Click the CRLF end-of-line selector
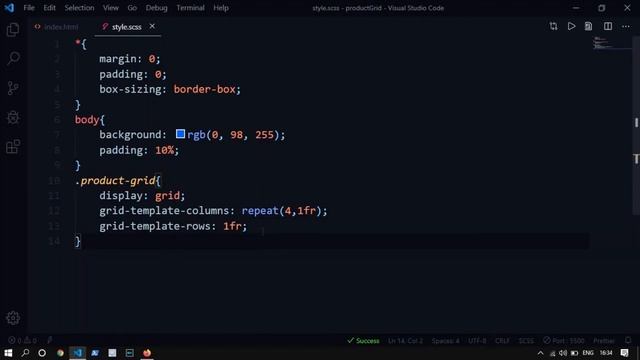 point(502,341)
